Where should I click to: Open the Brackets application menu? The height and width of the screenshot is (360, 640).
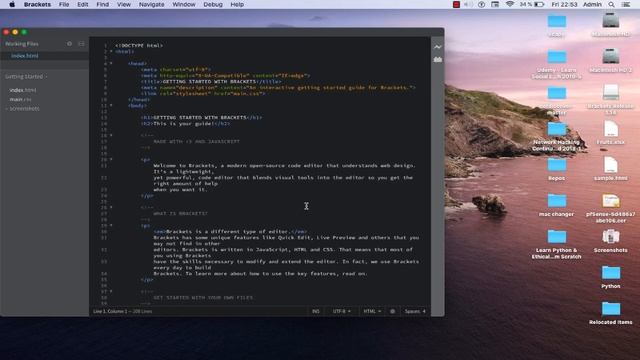pyautogui.click(x=37, y=4)
